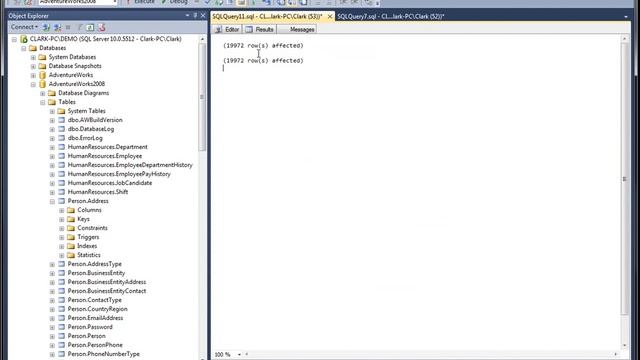Click the HumanResources.Department table icon
The width and height of the screenshot is (640, 360).
coord(62,147)
